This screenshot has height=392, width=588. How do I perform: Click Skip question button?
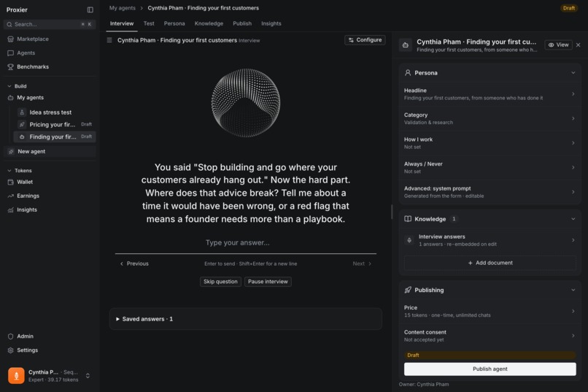tap(220, 282)
